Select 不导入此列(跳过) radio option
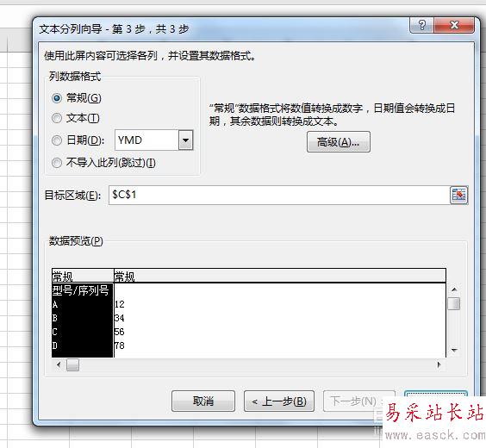Screen dimensions: 486x448 (56, 163)
